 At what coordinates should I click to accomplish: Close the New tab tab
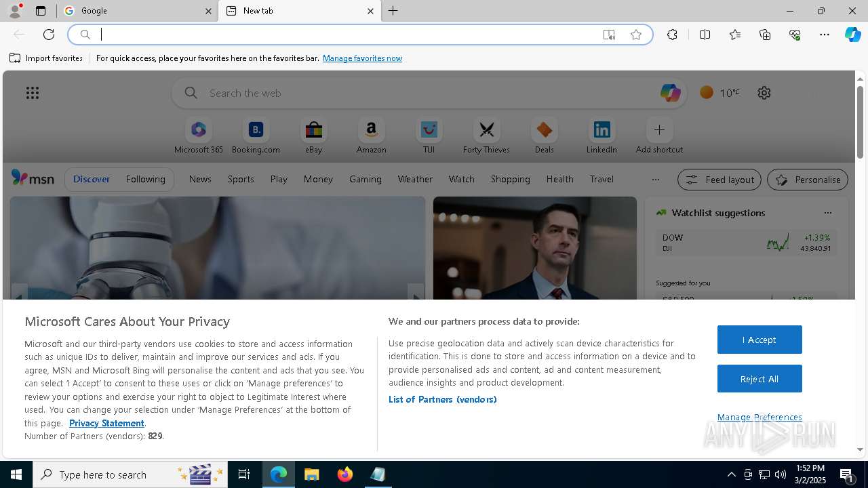(x=370, y=11)
